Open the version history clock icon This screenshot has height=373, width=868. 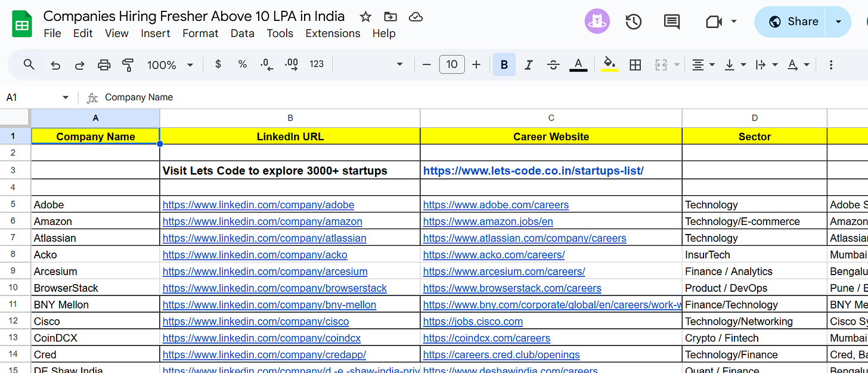coord(633,22)
